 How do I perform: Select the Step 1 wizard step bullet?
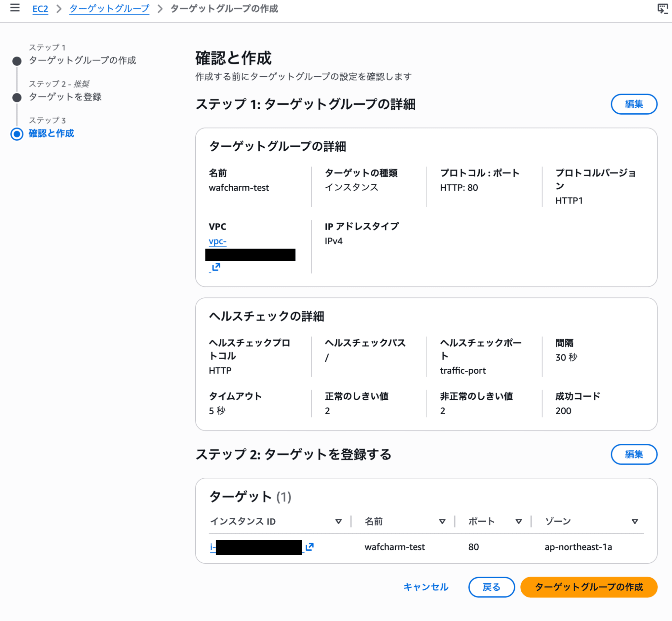17,61
